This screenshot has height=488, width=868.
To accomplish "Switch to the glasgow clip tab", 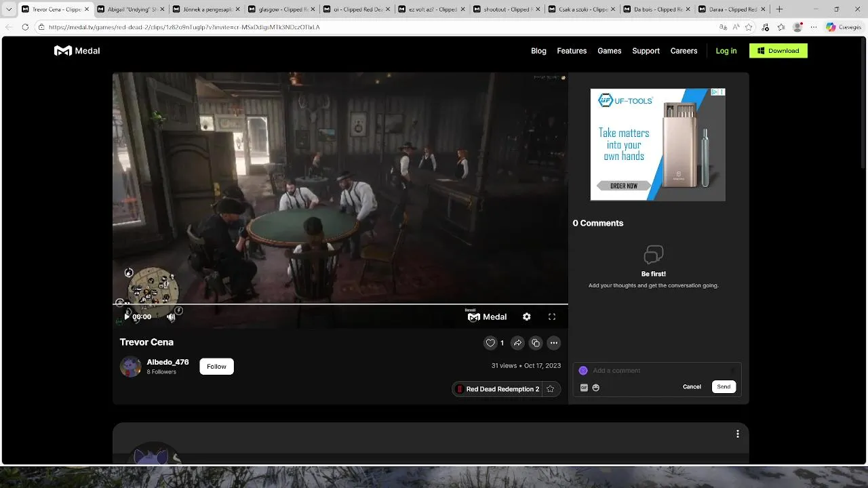I will point(279,9).
